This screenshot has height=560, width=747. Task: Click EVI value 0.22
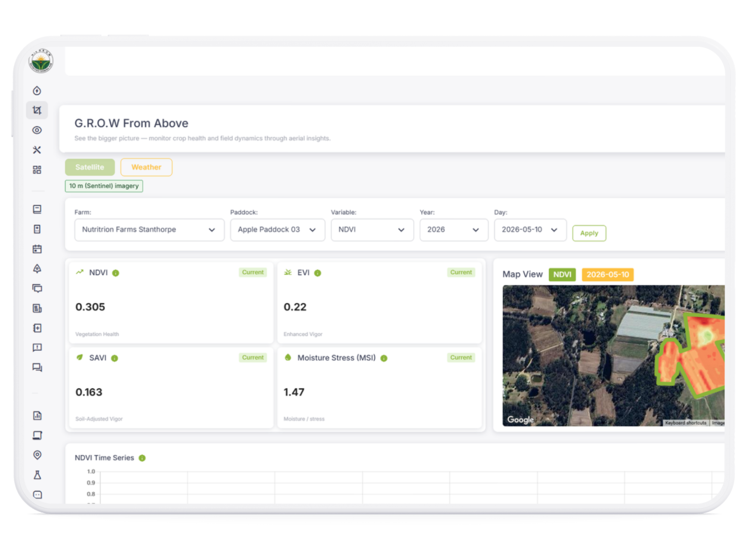click(x=295, y=307)
